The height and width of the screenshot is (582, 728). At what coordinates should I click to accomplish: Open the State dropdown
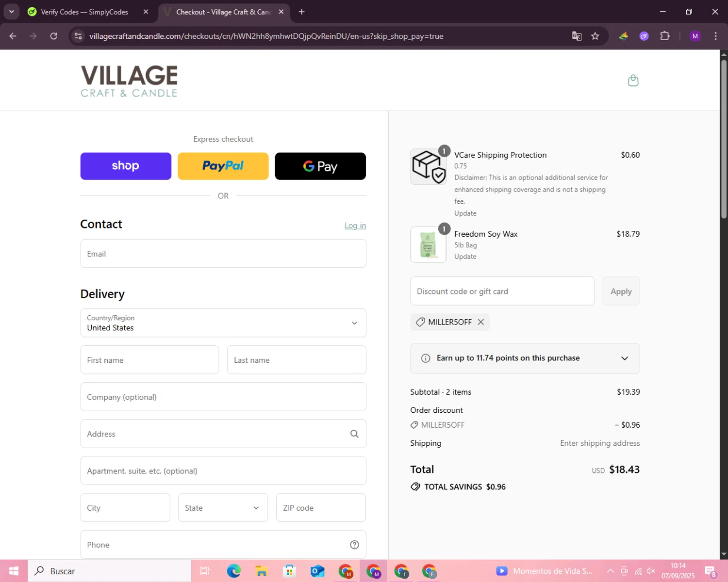coord(223,508)
